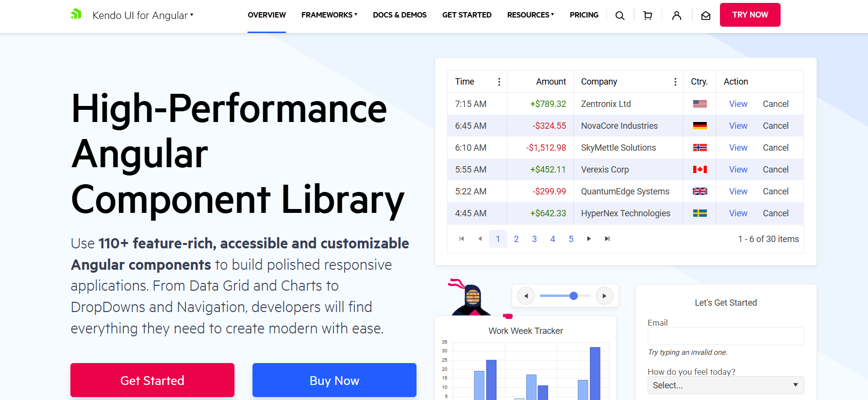This screenshot has height=400, width=868.
Task: View the NovaCore Industries transaction
Action: tap(738, 126)
